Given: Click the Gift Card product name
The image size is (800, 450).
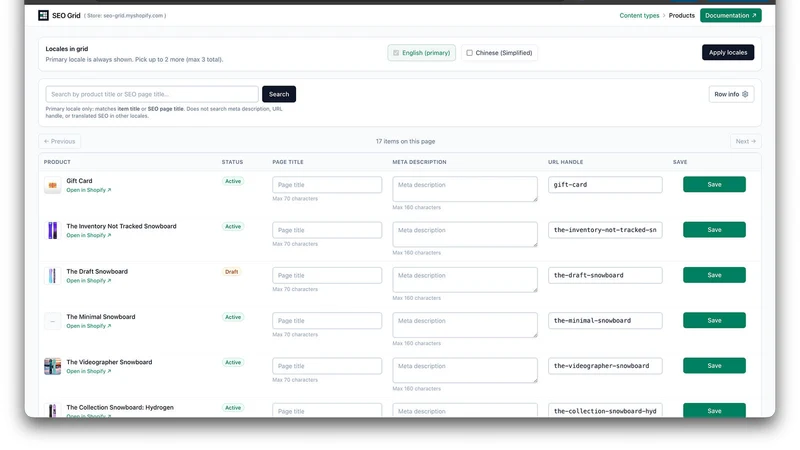Looking at the screenshot, I should point(79,181).
